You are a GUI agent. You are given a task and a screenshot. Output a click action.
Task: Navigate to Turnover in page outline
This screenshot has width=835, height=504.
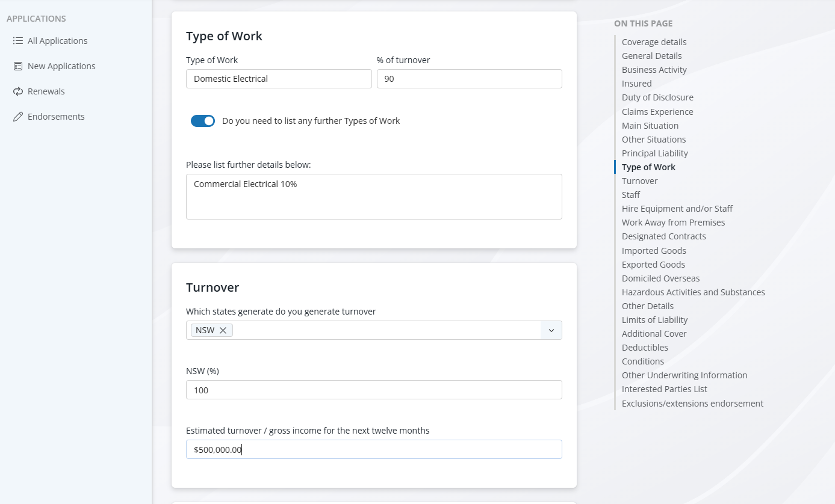coord(639,181)
